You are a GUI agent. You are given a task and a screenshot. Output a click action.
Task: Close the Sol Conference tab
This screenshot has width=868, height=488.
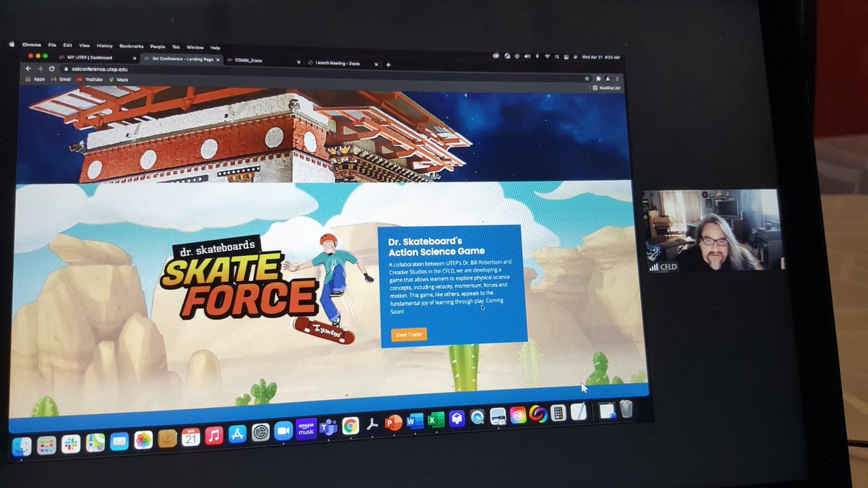tap(216, 59)
